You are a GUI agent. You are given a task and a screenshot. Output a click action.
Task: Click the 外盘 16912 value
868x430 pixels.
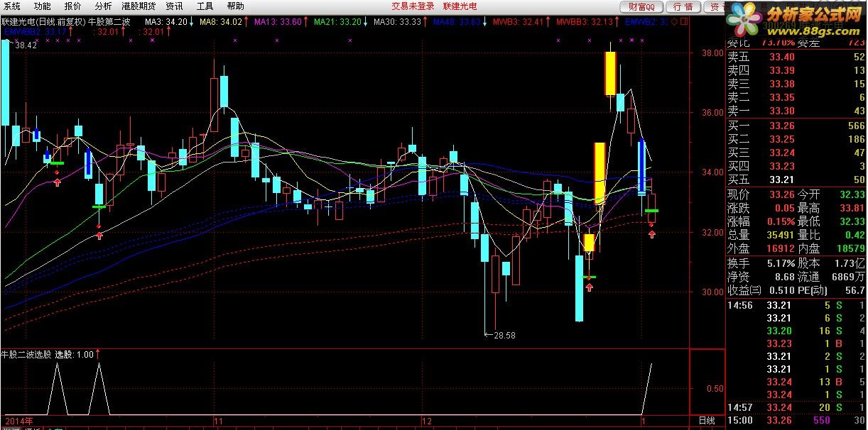coord(780,248)
